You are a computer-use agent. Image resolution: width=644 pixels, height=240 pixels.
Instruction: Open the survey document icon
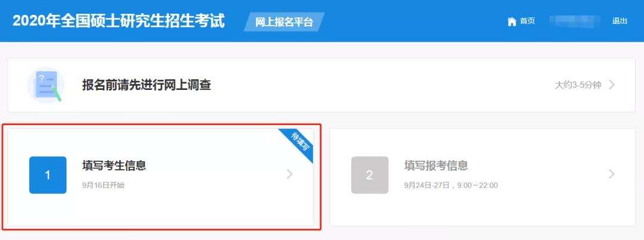click(45, 85)
